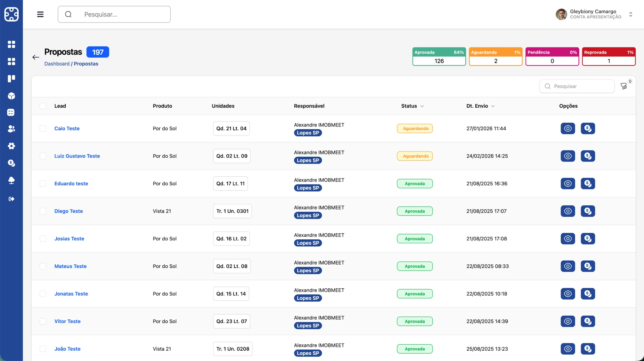Expand the Status column sort dropdown

422,106
